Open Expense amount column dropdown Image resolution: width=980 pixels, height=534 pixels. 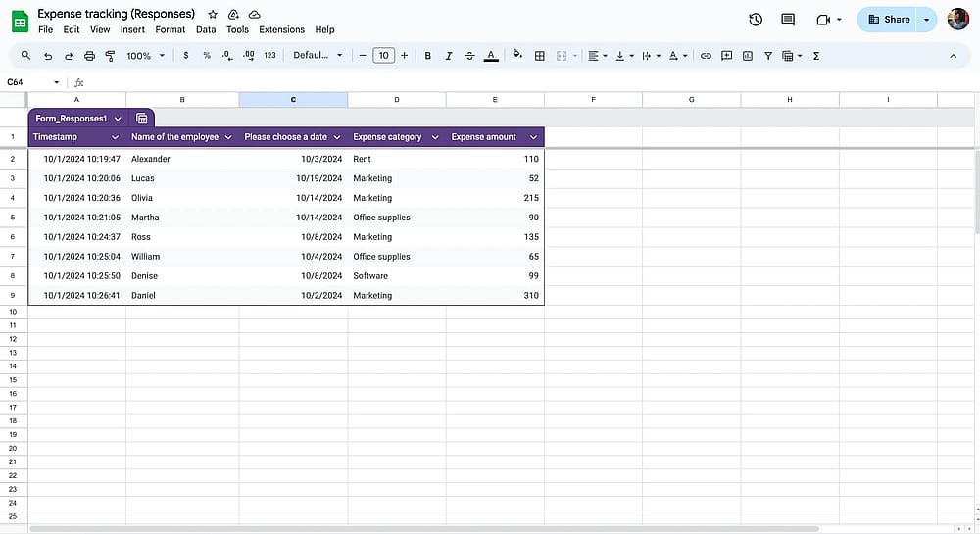click(533, 137)
